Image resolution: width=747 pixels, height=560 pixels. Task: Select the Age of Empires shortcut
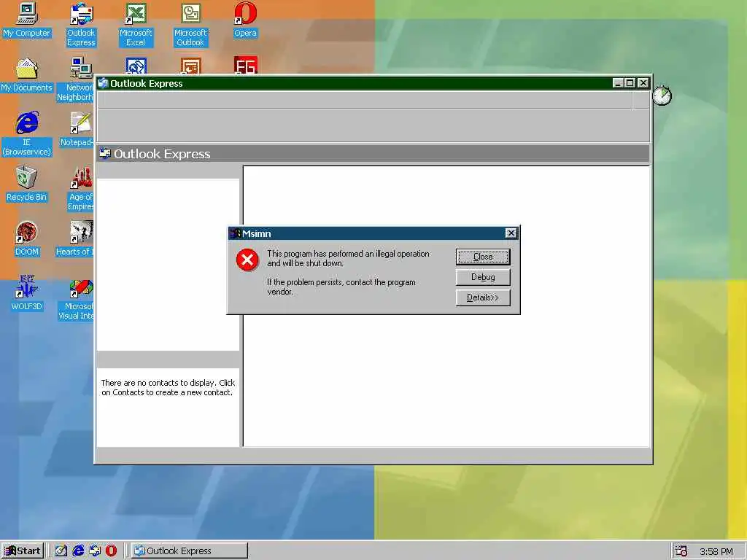click(x=80, y=189)
